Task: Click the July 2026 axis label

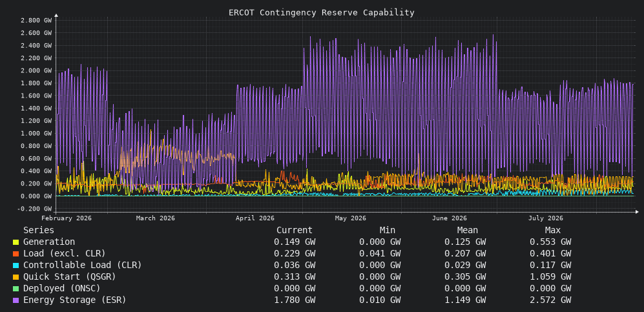Action: [x=545, y=218]
